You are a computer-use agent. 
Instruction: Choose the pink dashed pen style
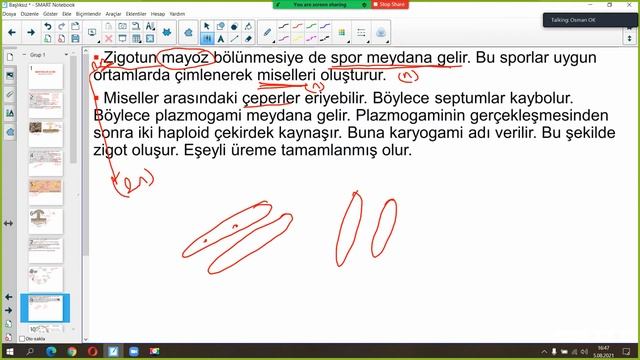coord(311,39)
